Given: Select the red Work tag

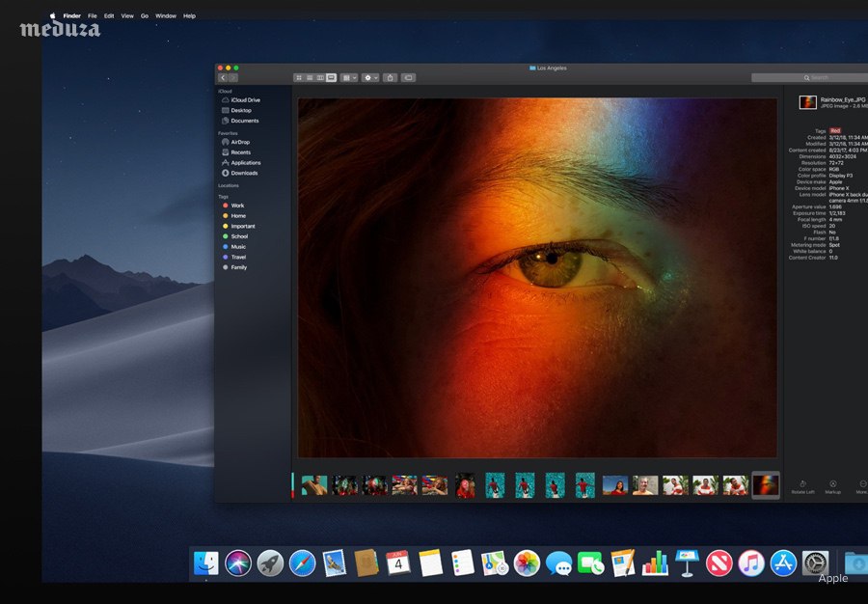Looking at the screenshot, I should (x=233, y=206).
